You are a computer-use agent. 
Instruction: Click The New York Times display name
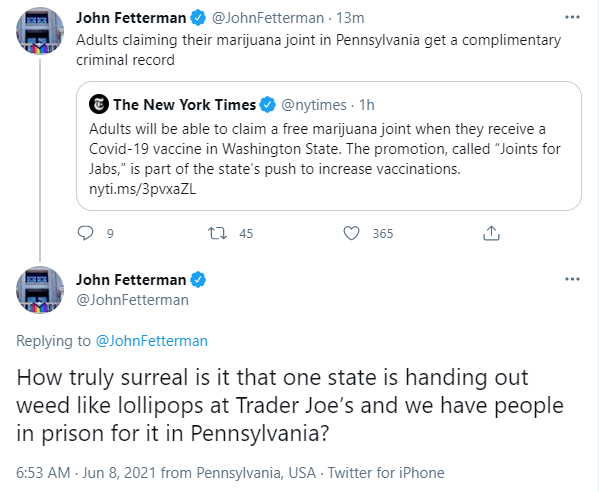point(185,105)
